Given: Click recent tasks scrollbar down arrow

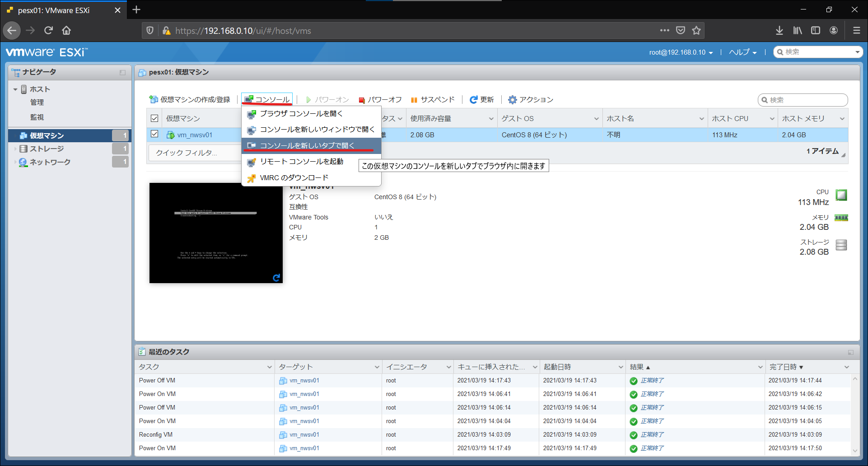Looking at the screenshot, I should 855,451.
